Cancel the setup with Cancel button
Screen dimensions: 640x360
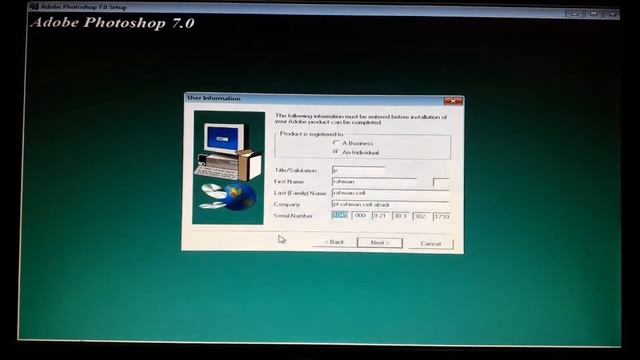click(431, 244)
